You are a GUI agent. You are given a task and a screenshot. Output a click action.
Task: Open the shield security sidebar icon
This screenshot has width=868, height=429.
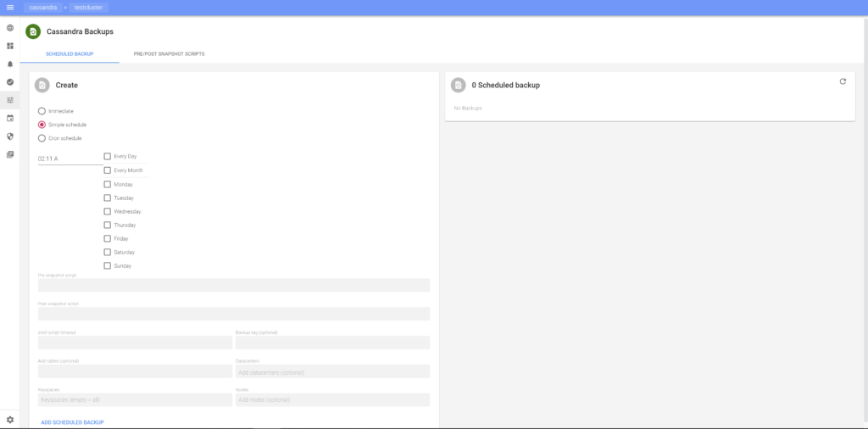point(10,136)
